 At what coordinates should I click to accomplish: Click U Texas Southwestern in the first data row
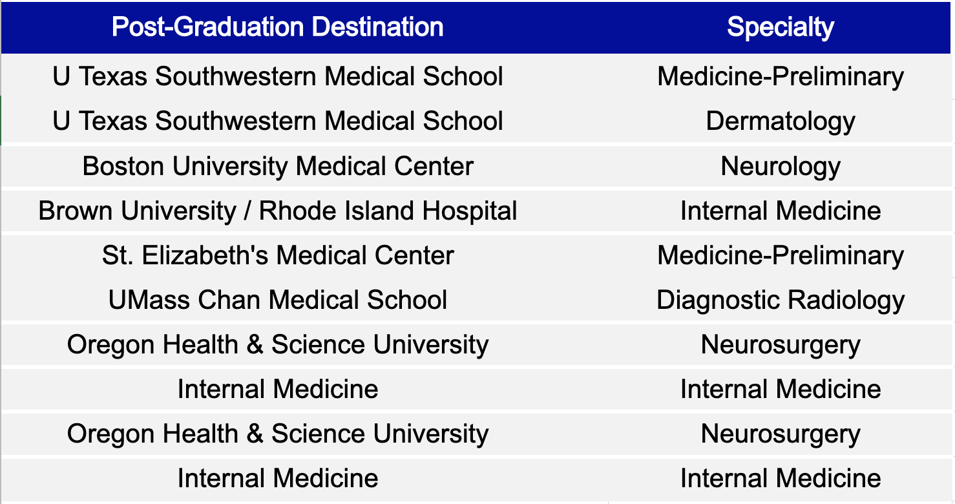pyautogui.click(x=277, y=77)
